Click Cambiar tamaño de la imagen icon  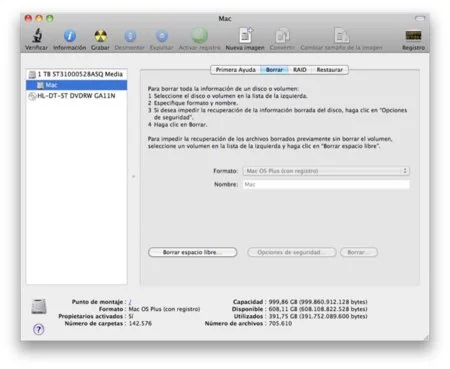coord(341,36)
